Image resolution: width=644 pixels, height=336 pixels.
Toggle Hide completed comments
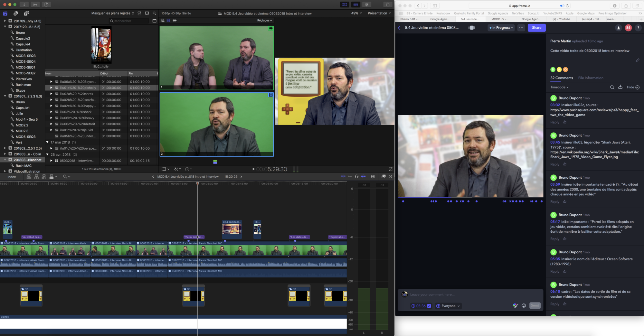tap(633, 87)
